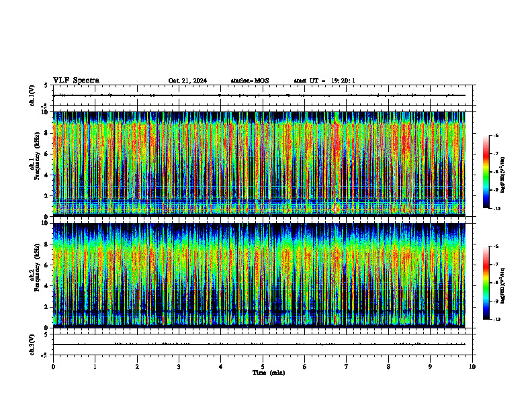Click time axis tick label "7"

coord(347,367)
